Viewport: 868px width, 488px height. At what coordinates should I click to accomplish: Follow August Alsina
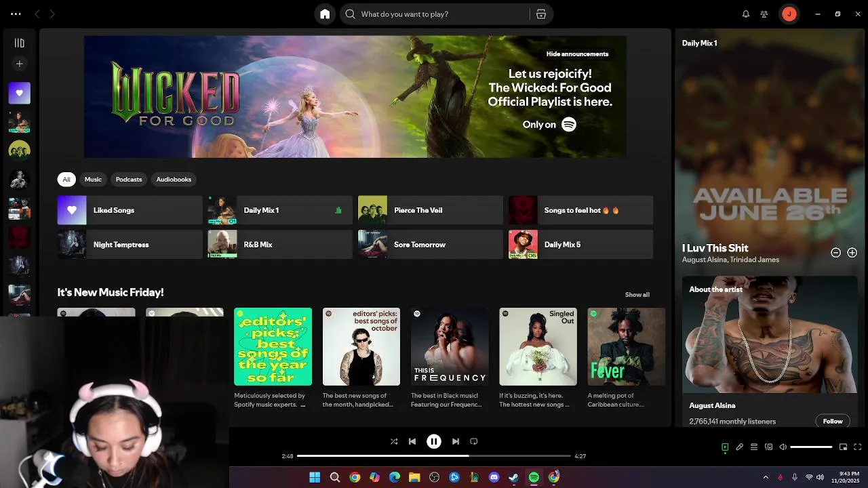pos(833,422)
